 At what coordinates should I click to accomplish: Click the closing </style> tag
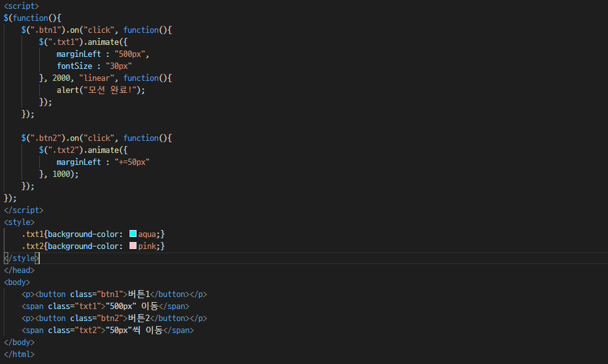pyautogui.click(x=21, y=258)
